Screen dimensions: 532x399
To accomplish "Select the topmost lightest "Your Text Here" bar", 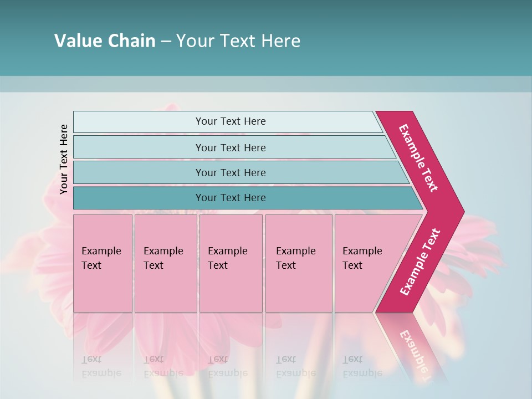I will [x=230, y=121].
